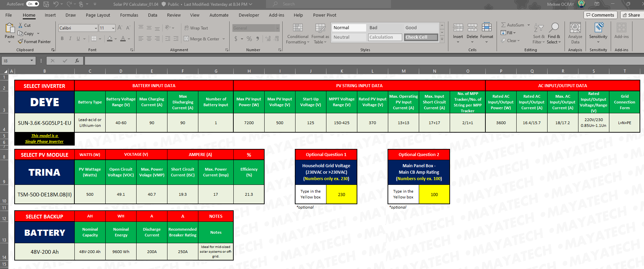The height and width of the screenshot is (269, 644).
Task: Decrease font size icon
Action: tap(128, 28)
